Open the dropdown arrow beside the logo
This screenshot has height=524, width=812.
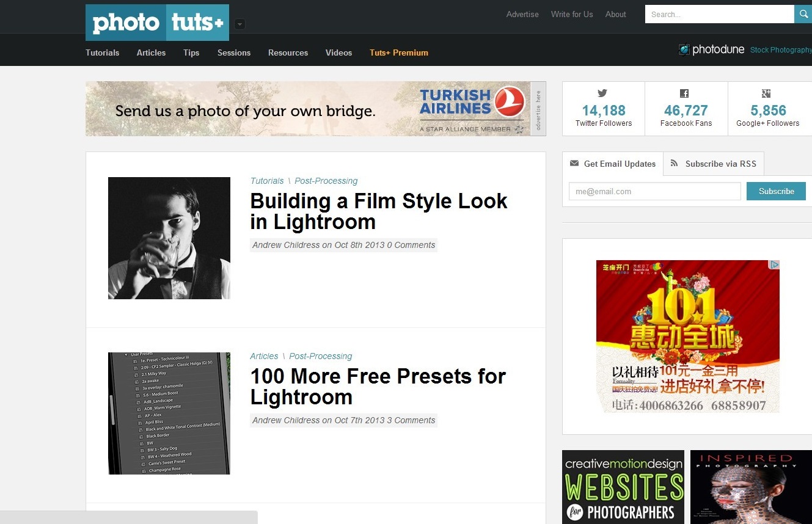[x=240, y=24]
